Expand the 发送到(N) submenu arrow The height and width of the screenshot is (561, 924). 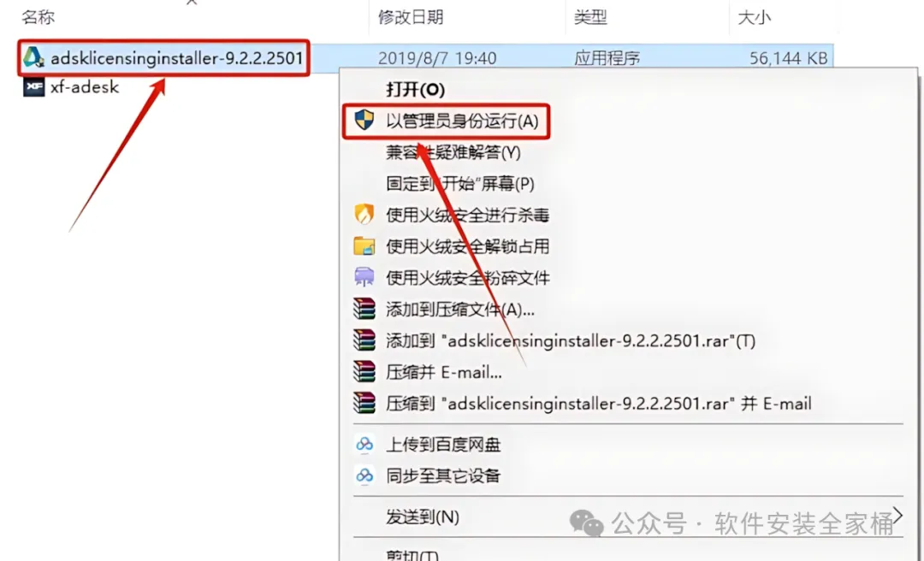(897, 516)
